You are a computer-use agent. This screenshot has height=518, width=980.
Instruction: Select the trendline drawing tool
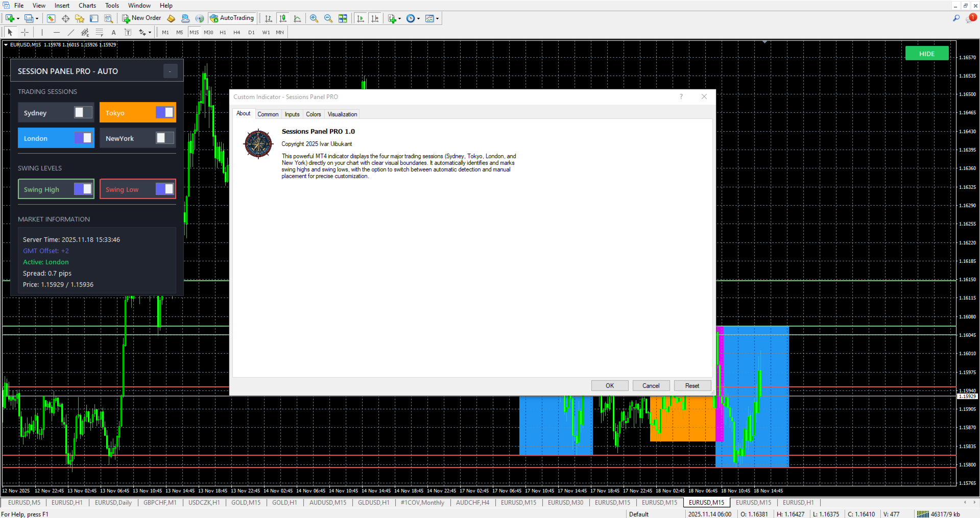(x=71, y=32)
